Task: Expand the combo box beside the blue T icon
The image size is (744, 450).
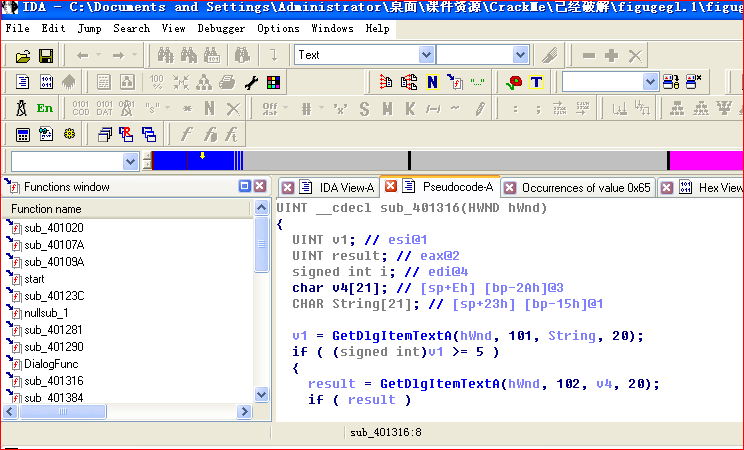Action: (x=650, y=82)
